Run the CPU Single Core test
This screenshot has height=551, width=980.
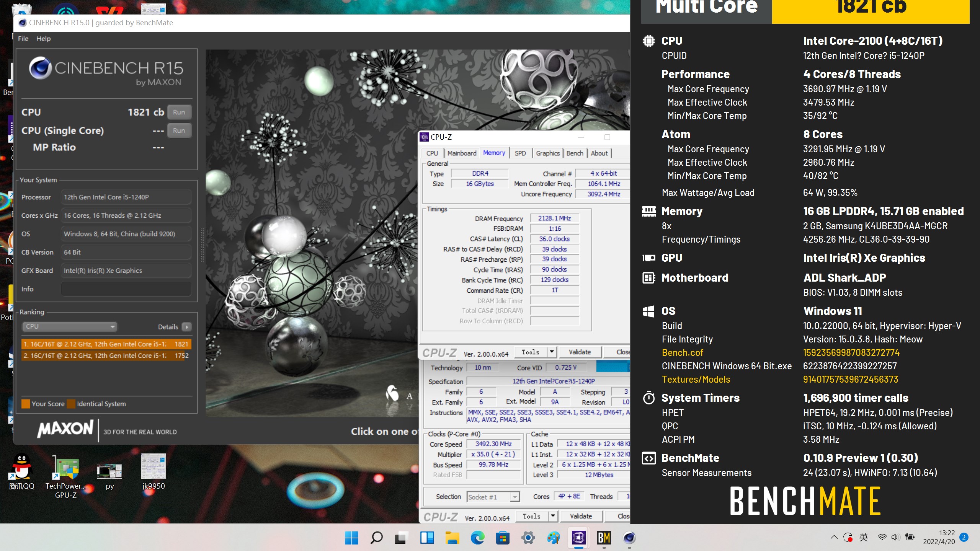[x=179, y=130]
